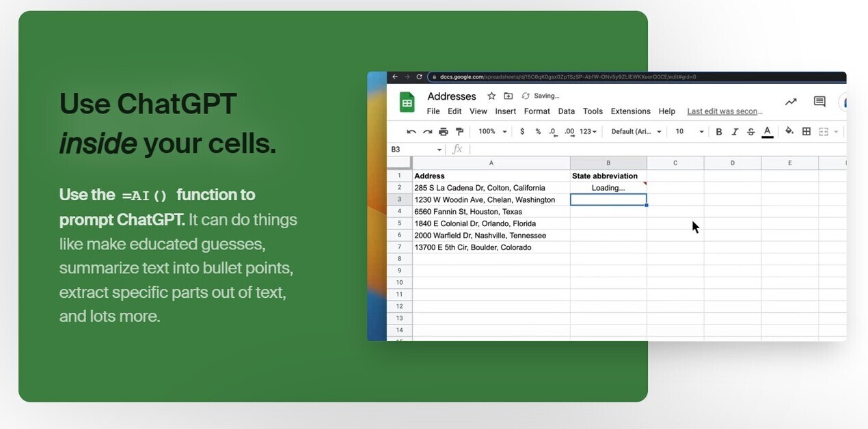Open the Extensions menu

[630, 111]
